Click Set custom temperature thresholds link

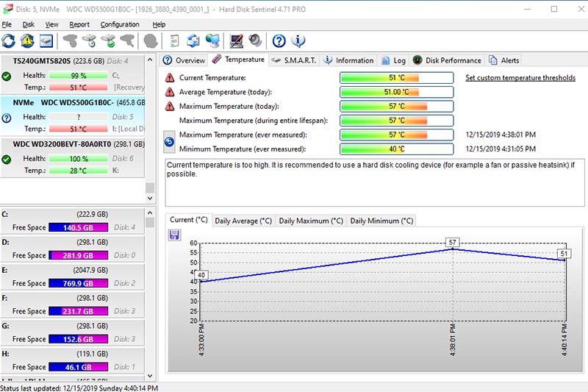[x=519, y=78]
